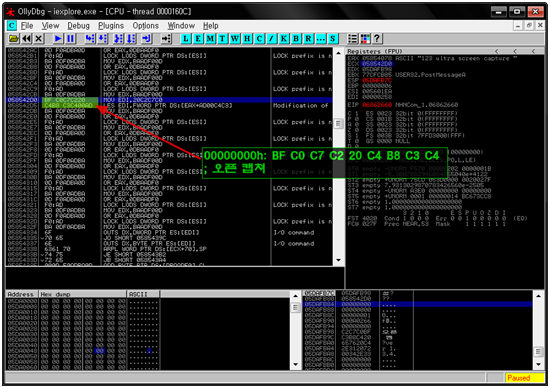Click the Trace into toolbar icon
Image resolution: width=550 pixels, height=388 pixels.
118,39
